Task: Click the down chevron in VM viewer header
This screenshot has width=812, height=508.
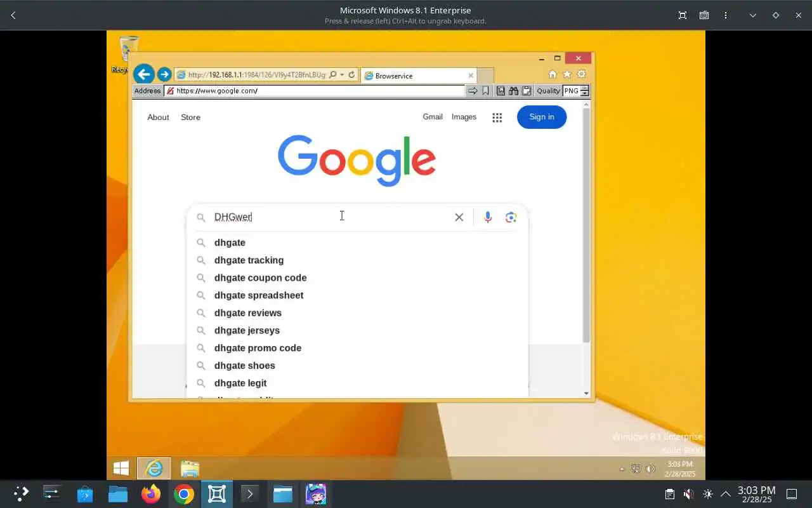Action: coord(753,15)
